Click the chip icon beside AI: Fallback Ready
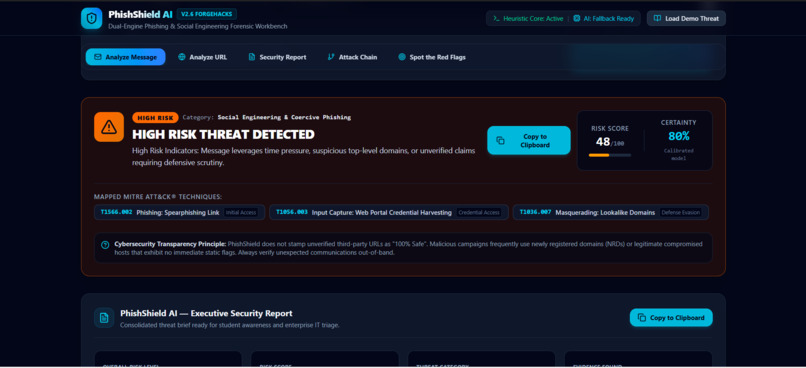Viewport: 806px width, 368px height. tap(577, 19)
